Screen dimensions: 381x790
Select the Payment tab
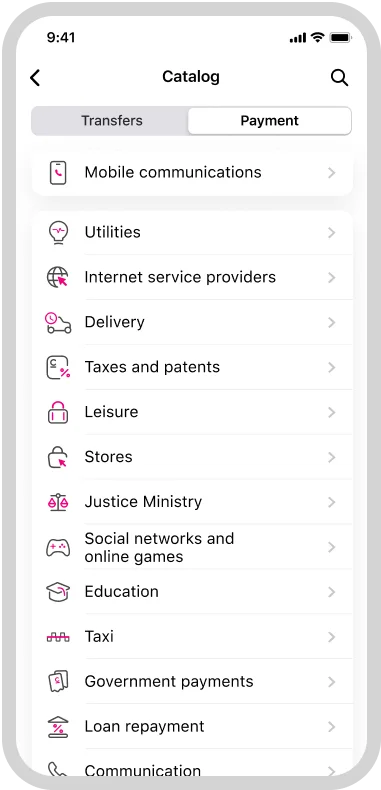tap(270, 121)
